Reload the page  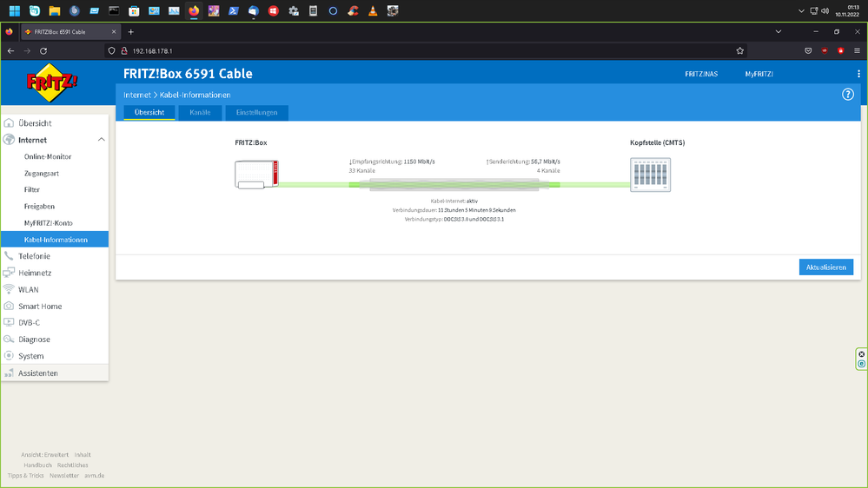point(43,51)
